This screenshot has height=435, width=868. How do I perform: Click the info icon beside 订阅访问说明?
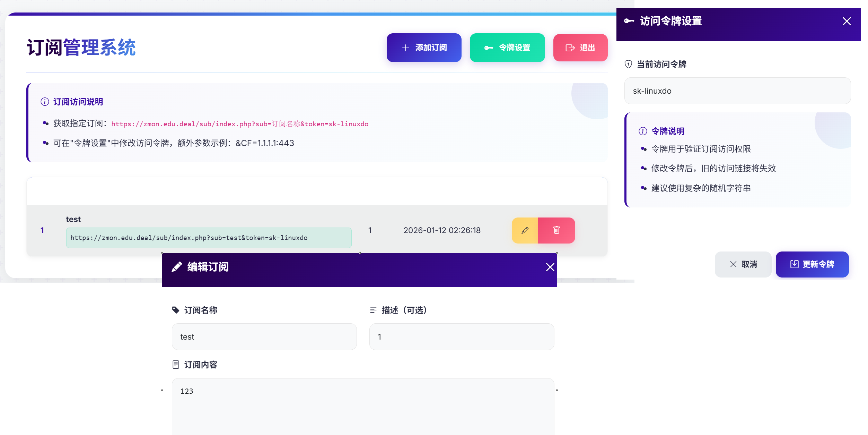(45, 102)
